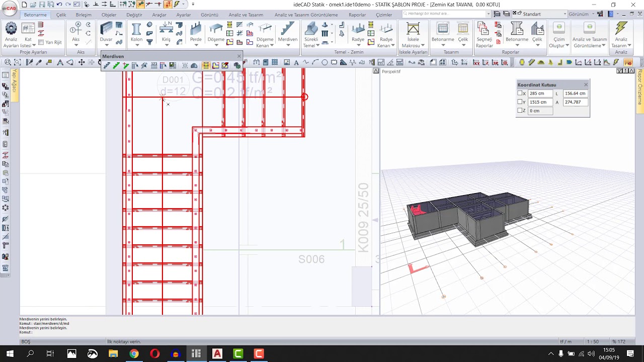The height and width of the screenshot is (362, 644).
Task: Check the X coordinate lock box
Action: pos(520,94)
